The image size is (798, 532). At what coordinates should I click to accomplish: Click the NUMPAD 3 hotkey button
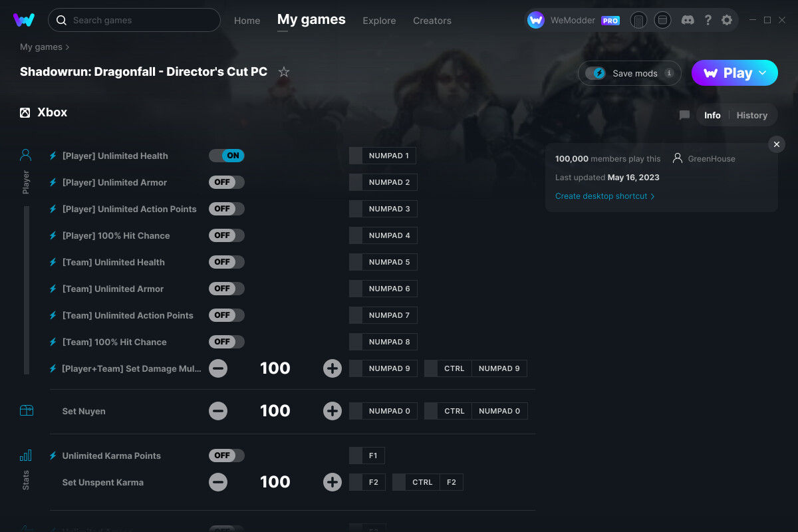[x=383, y=209]
